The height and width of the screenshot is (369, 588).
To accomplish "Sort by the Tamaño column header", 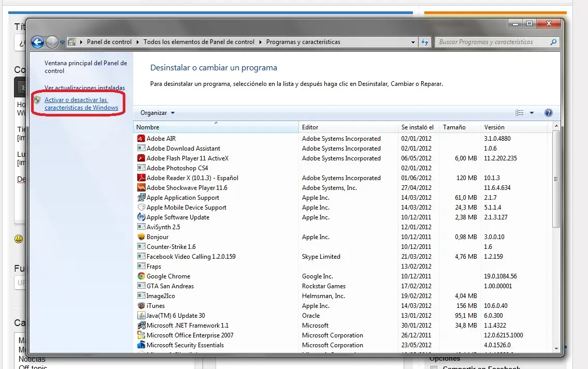I will pyautogui.click(x=460, y=127).
